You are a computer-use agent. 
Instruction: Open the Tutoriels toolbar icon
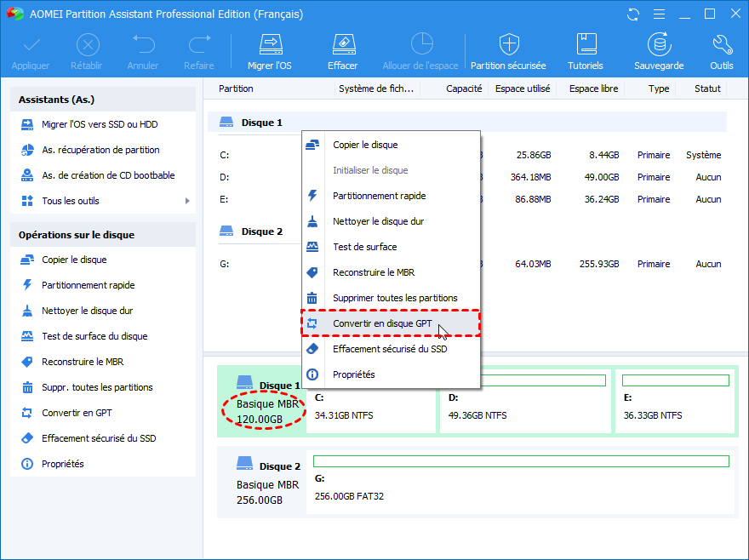pos(586,52)
